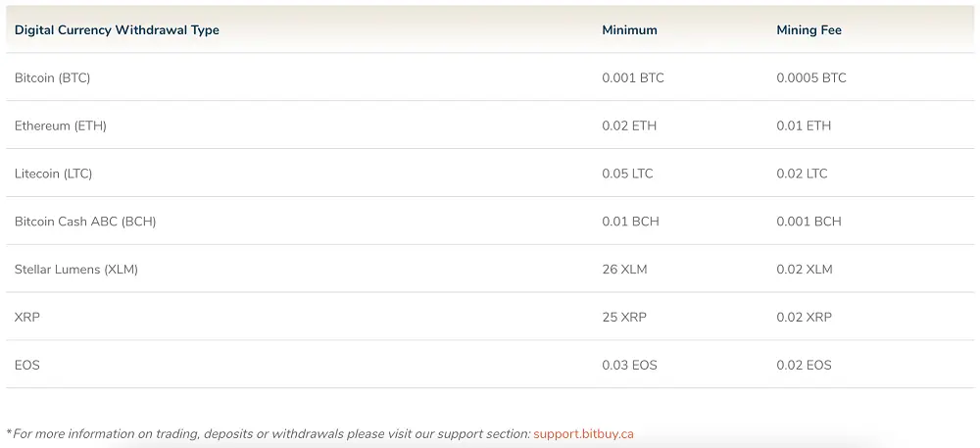The height and width of the screenshot is (448, 980).
Task: Click the Minimum column header
Action: tap(629, 30)
